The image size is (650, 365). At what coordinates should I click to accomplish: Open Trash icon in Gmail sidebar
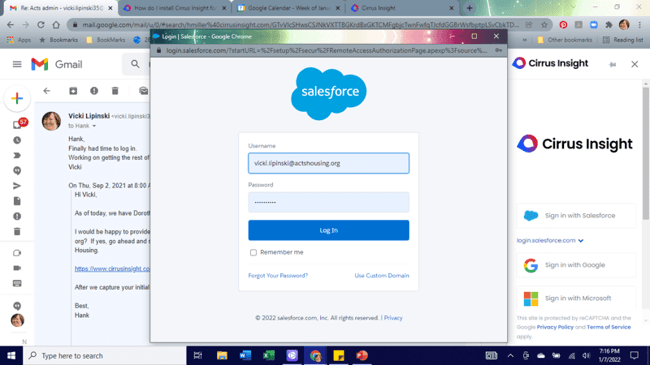(17, 231)
